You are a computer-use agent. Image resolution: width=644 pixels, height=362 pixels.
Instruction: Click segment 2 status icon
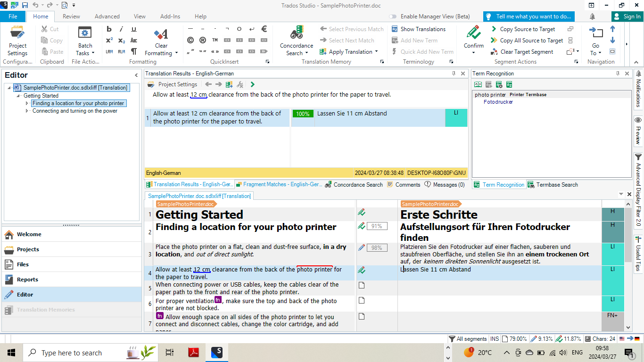pos(362,226)
